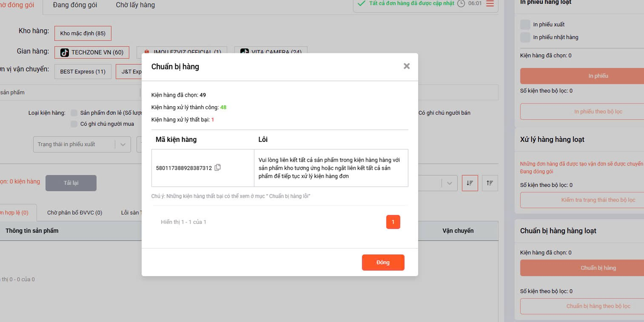Check the Có ghi chú người mua option
The width and height of the screenshot is (644, 322).
[74, 124]
